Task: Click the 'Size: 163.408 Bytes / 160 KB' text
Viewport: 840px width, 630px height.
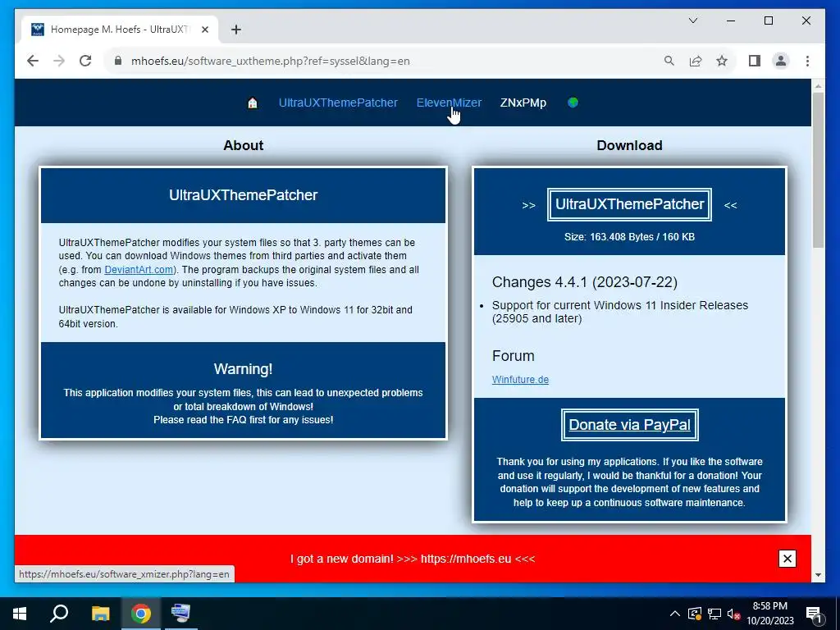Action: [x=629, y=237]
